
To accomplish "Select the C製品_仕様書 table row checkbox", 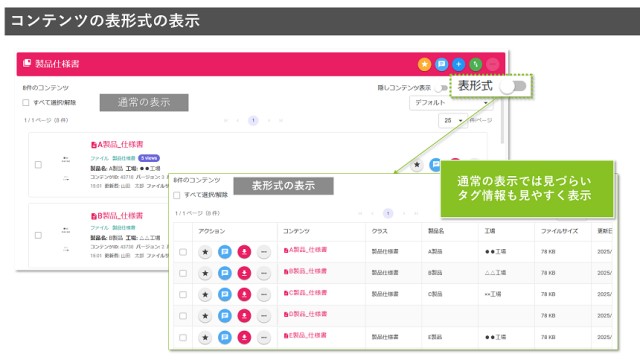I will pos(183,294).
